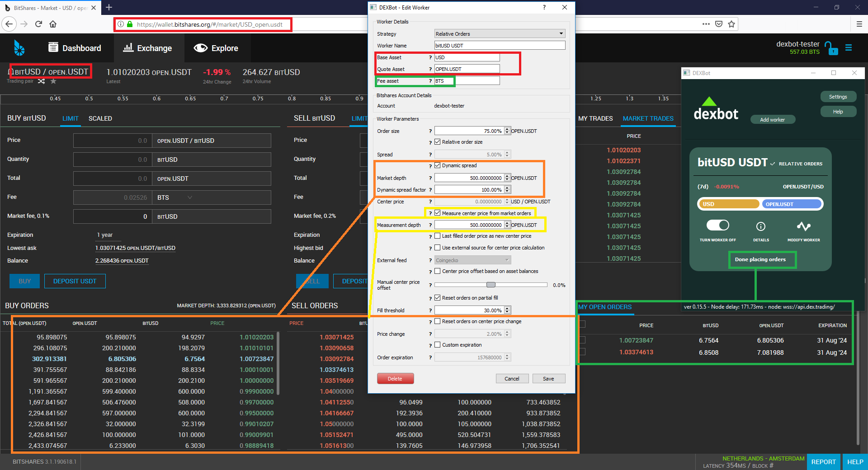Move the Manual center price offset slider
The height and width of the screenshot is (470, 868).
point(491,285)
